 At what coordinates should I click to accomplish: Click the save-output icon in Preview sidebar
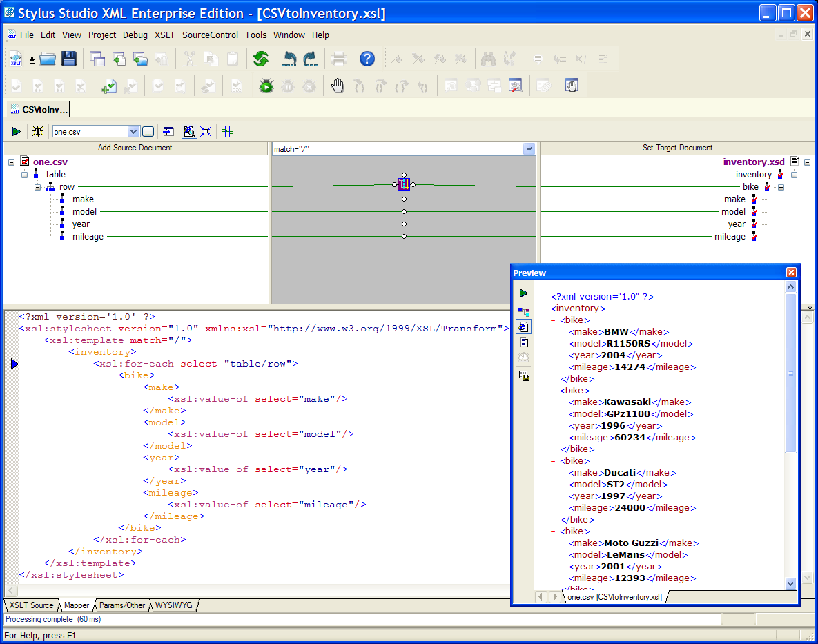525,375
